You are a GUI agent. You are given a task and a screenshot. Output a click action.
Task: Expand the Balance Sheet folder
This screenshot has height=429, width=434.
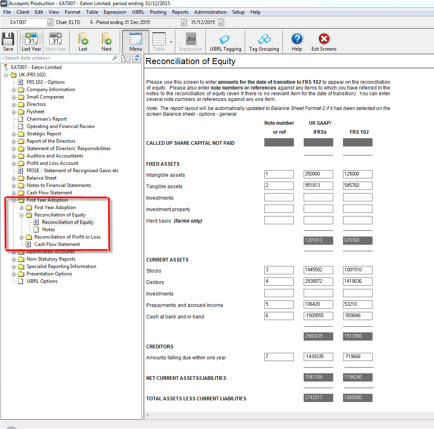[14, 178]
